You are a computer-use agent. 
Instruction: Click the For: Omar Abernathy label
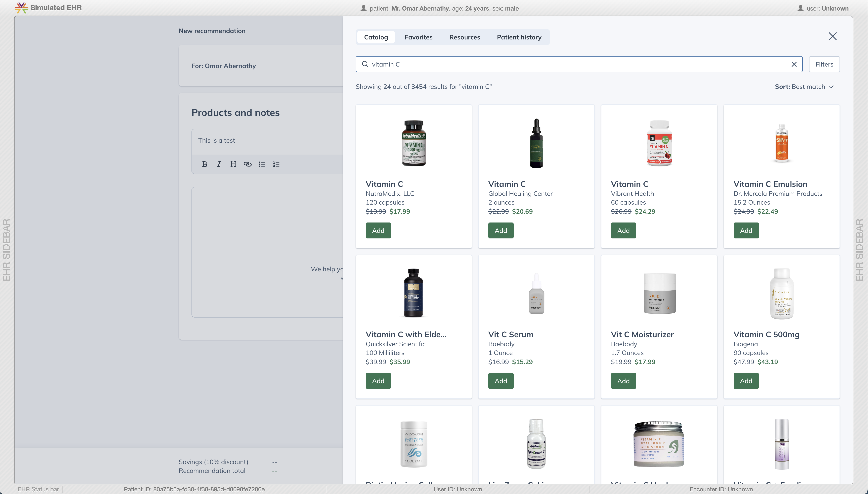pyautogui.click(x=223, y=66)
